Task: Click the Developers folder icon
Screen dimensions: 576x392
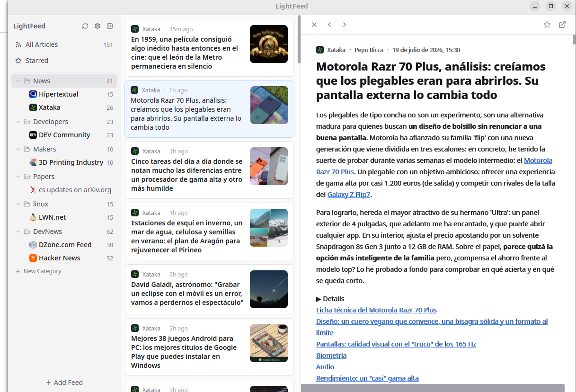Action: [27, 122]
